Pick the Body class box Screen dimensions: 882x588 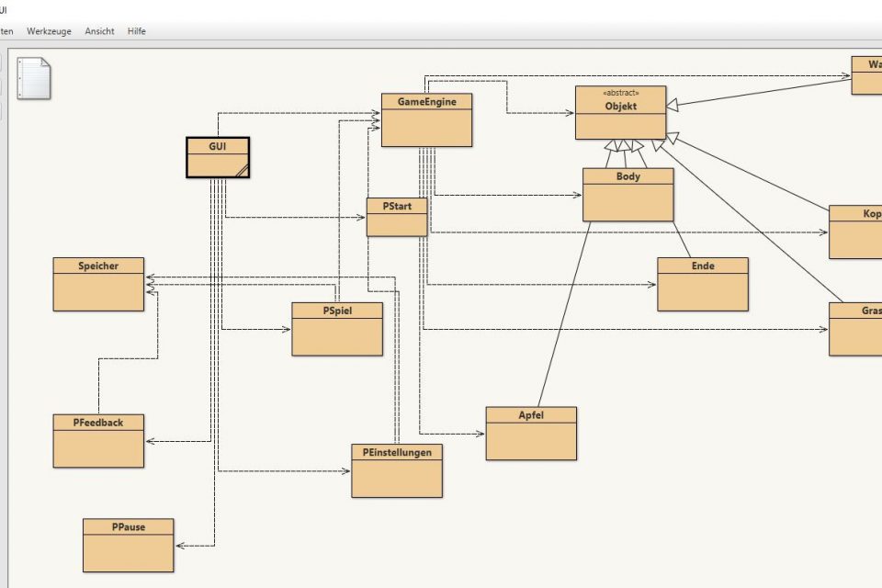[628, 195]
